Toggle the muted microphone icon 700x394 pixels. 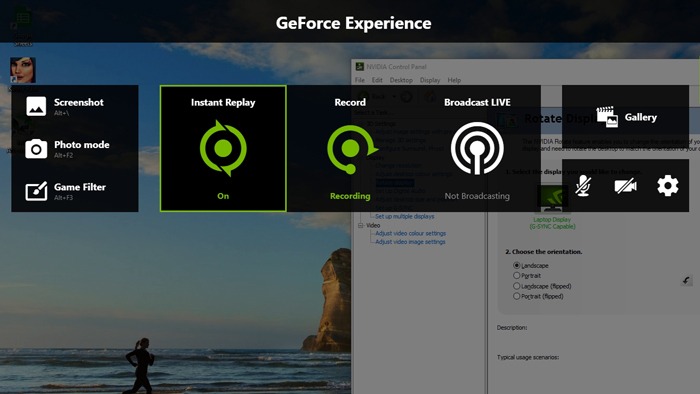pyautogui.click(x=583, y=185)
